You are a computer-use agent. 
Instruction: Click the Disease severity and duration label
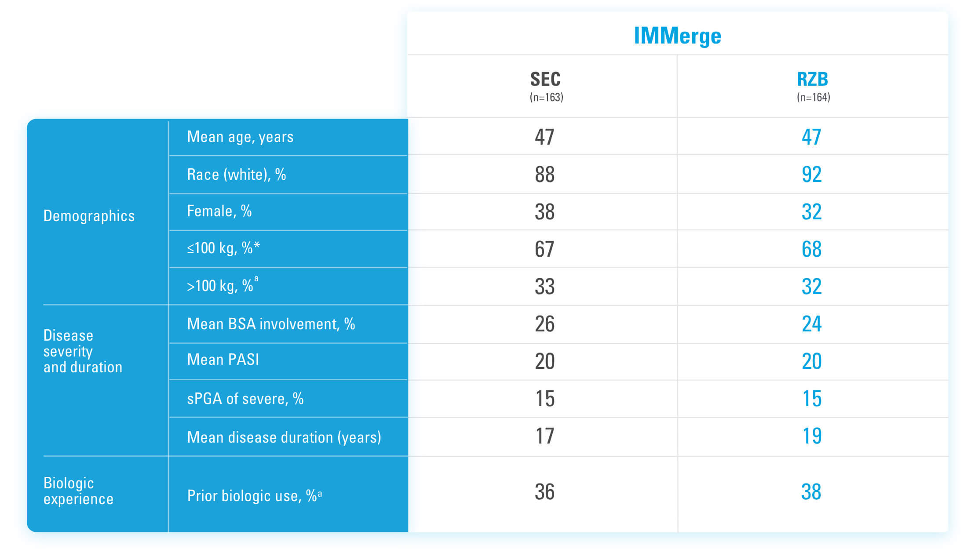coord(83,351)
